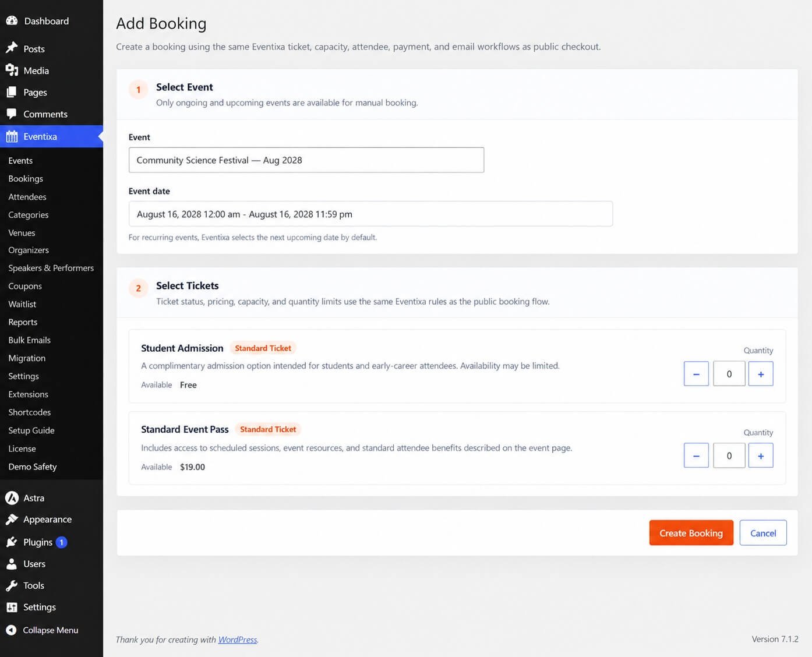The width and height of the screenshot is (812, 657).
Task: Open Setup Guide submenu item
Action: pyautogui.click(x=31, y=430)
